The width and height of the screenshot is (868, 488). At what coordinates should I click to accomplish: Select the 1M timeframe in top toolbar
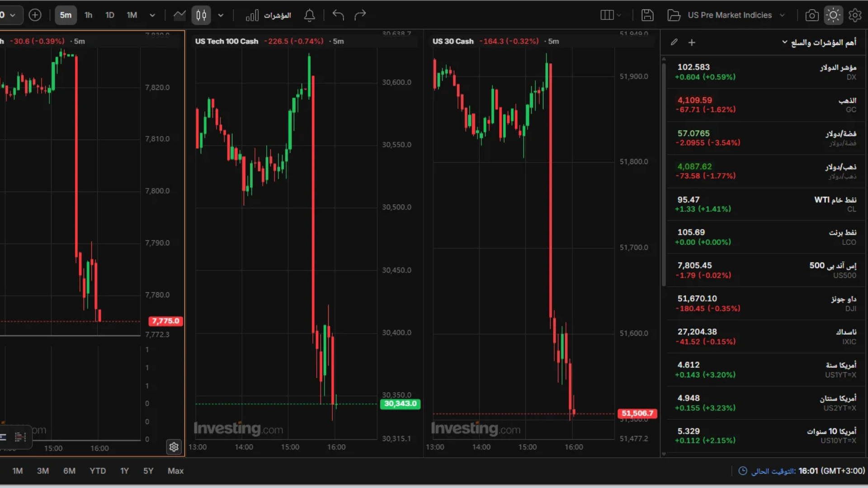[132, 15]
